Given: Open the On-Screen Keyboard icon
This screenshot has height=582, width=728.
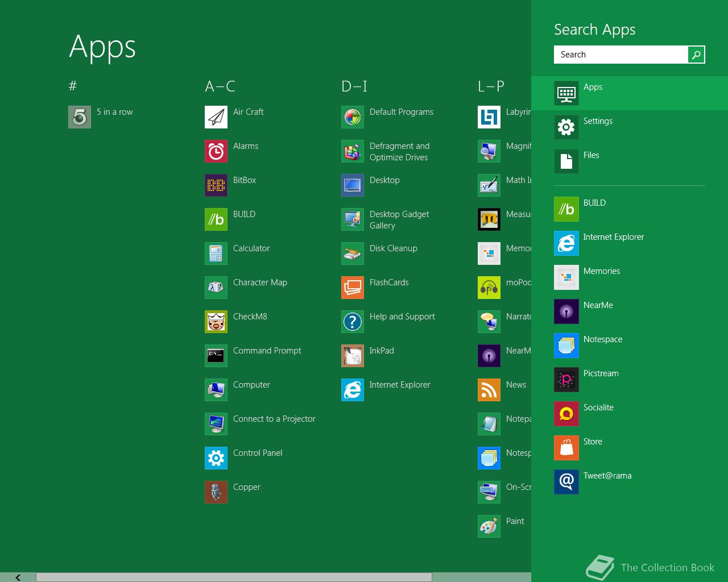Looking at the screenshot, I should click(x=489, y=492).
